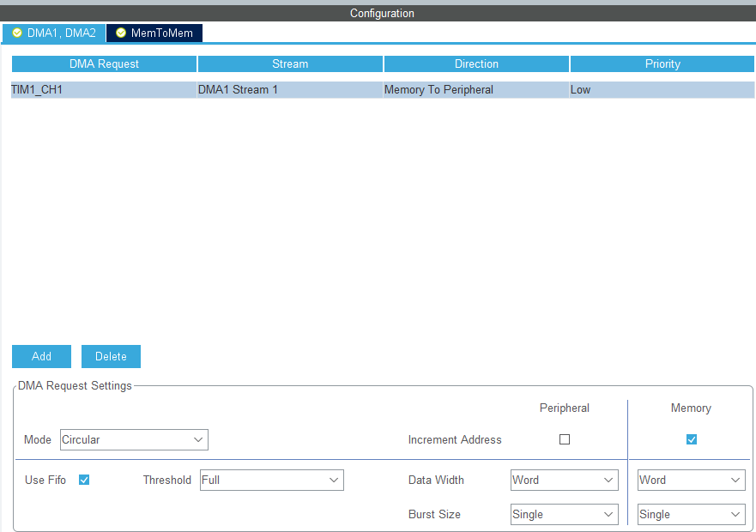Open Peripheral Data Width dropdown

tap(565, 481)
